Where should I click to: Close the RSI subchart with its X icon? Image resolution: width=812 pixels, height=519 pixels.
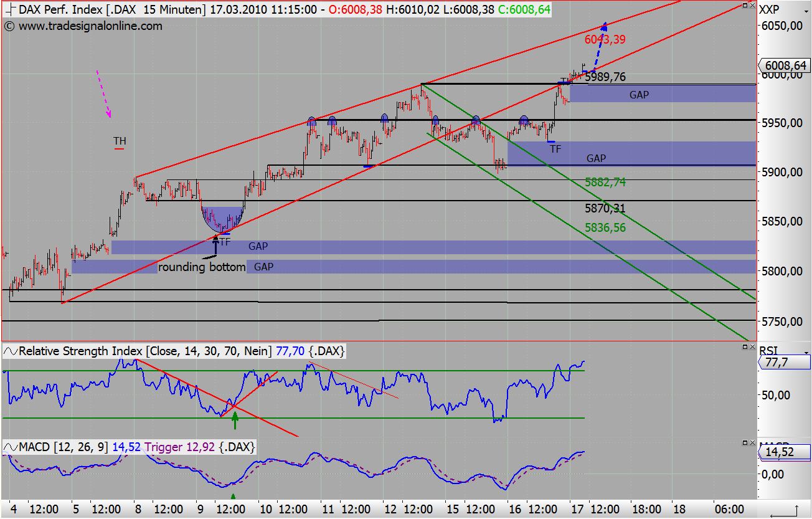click(752, 347)
